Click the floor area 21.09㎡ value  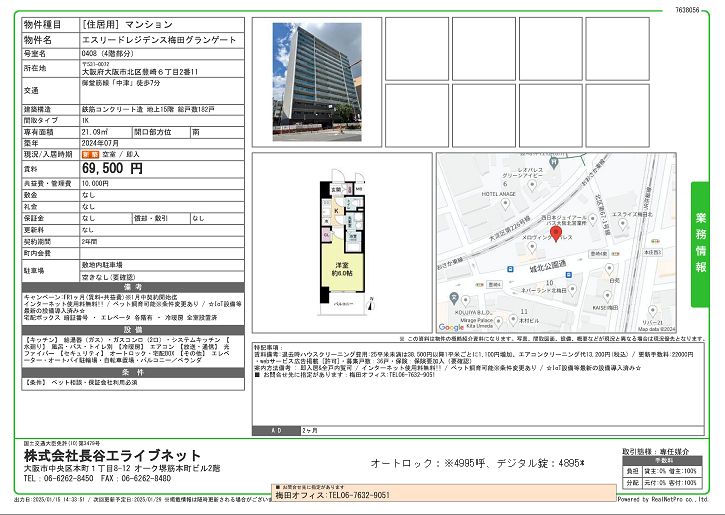(x=95, y=132)
